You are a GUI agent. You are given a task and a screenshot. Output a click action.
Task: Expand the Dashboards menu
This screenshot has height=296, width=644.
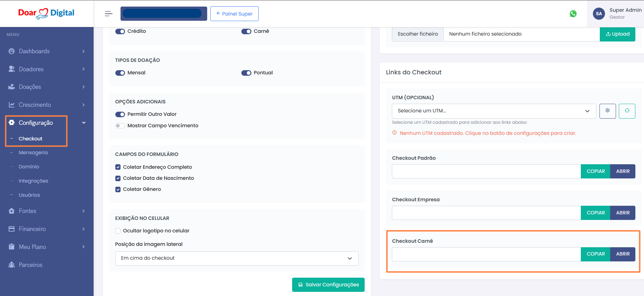pos(47,51)
